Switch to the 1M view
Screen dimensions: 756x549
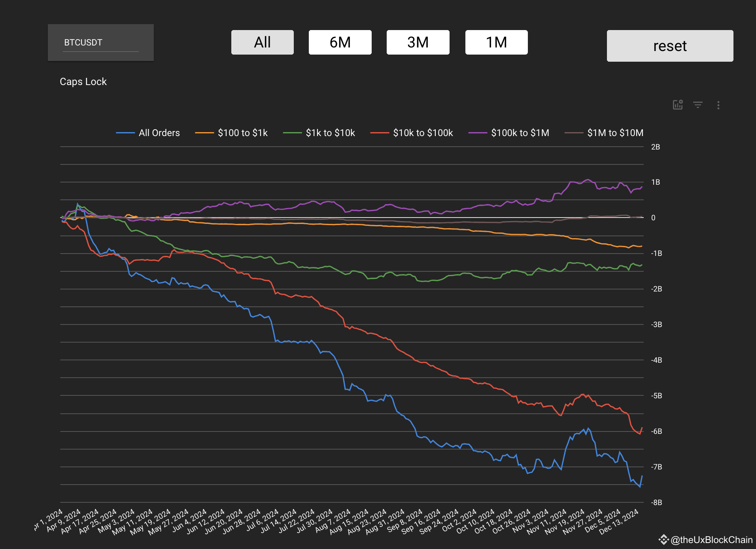(x=496, y=42)
